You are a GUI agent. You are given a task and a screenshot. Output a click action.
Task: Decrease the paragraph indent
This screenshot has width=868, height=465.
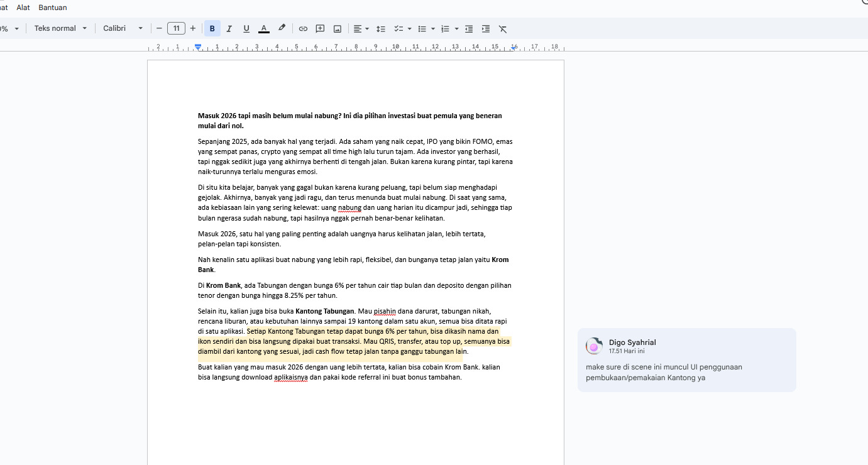(469, 28)
